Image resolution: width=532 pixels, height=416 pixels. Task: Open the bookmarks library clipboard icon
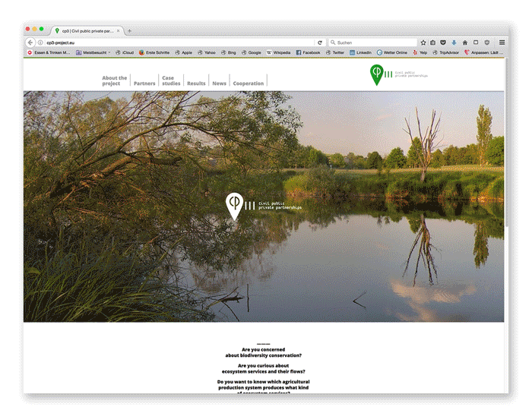433,43
